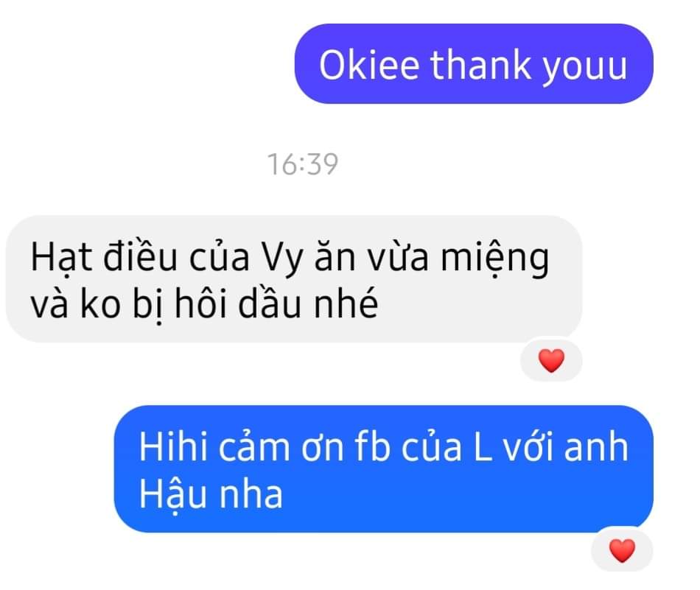Click the word 'anh' in the blue message
Viewport: 700px width, 590px height.
coord(596,446)
